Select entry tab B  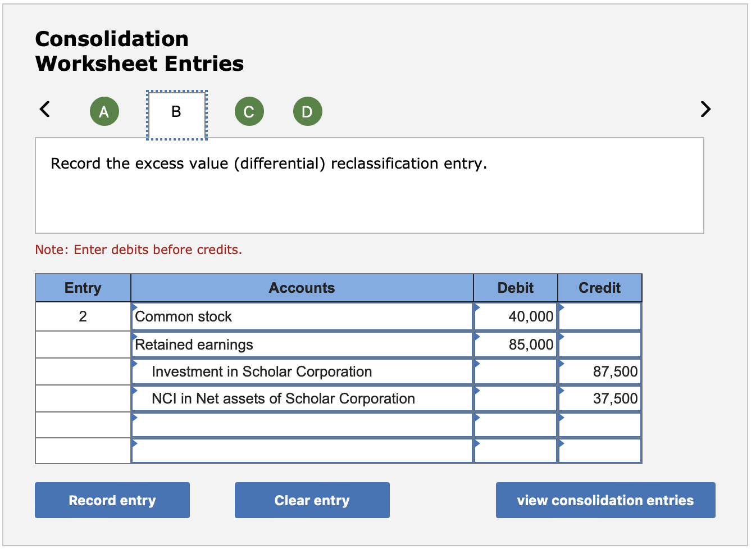click(176, 111)
